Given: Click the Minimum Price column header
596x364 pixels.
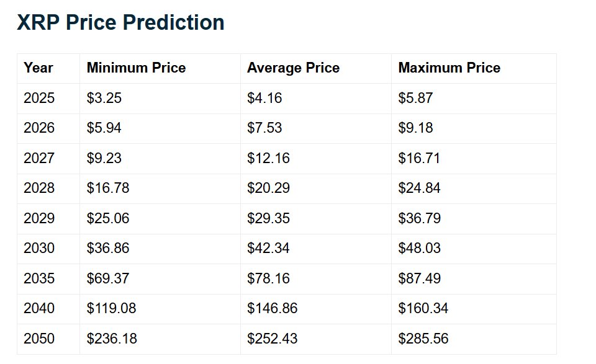Looking at the screenshot, I should pyautogui.click(x=136, y=68).
